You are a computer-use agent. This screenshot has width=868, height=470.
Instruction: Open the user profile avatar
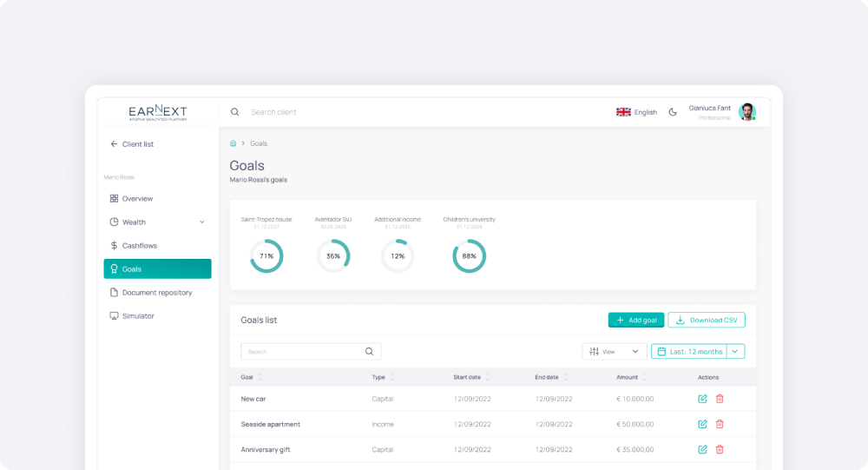click(x=746, y=112)
